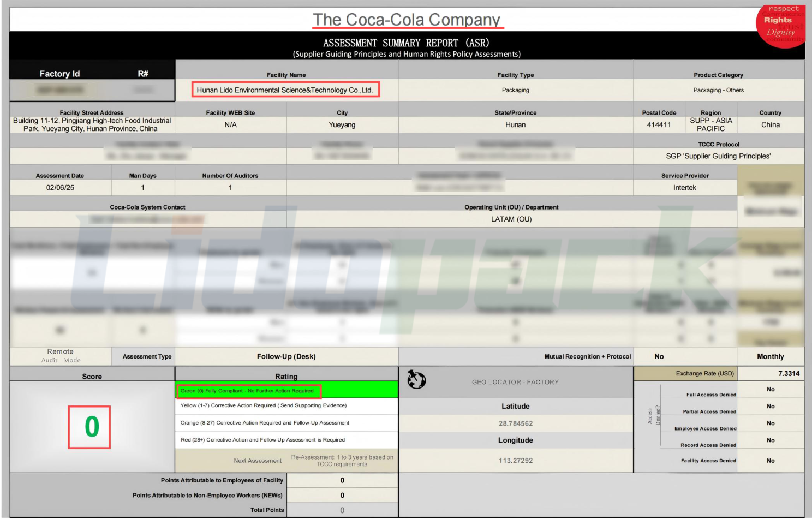Click the 'Score' header

92,376
